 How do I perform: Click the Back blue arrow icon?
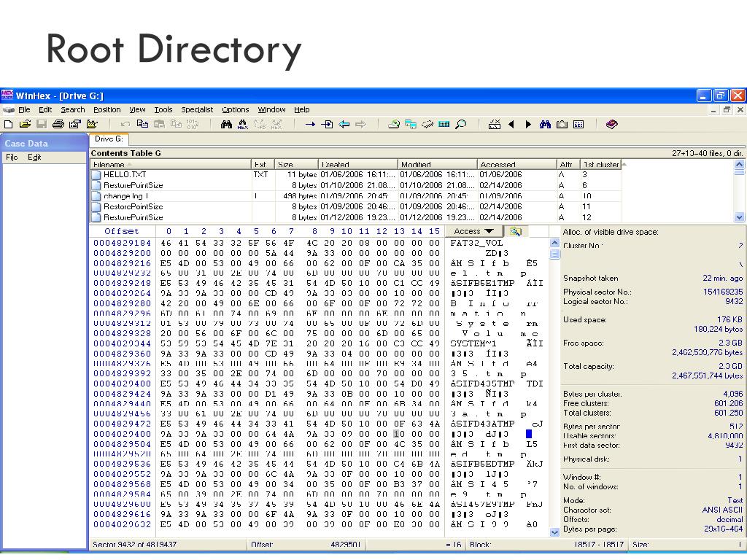pos(344,125)
